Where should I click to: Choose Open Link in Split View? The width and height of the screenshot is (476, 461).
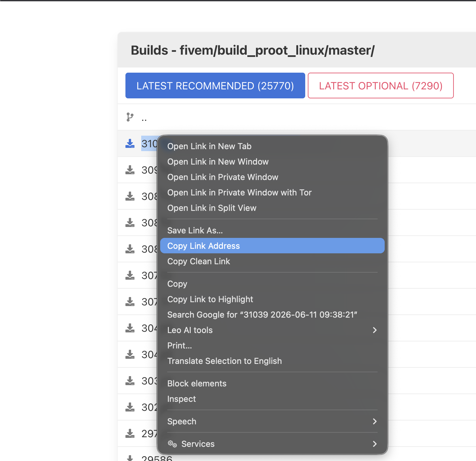click(x=272, y=208)
